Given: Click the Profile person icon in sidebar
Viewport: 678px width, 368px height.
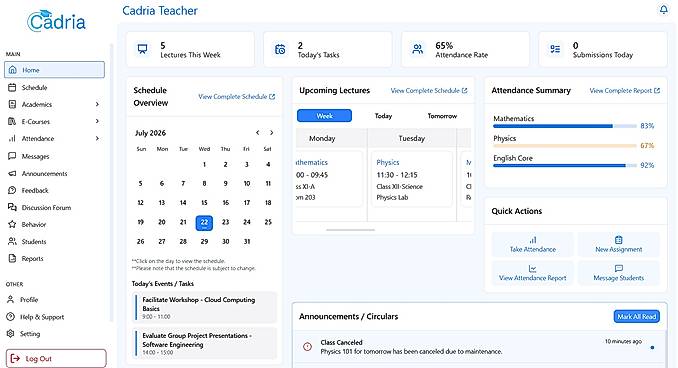Looking at the screenshot, I should [11, 299].
